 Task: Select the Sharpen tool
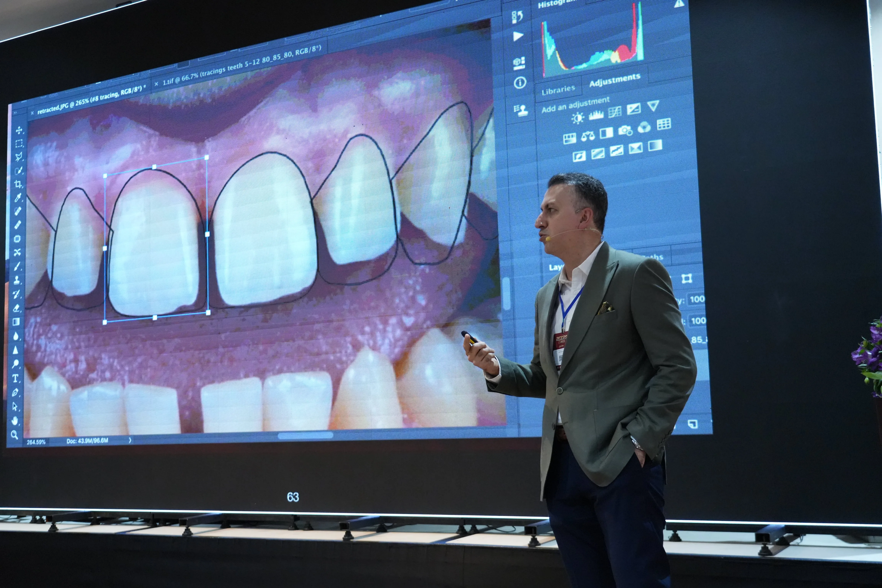coord(16,350)
